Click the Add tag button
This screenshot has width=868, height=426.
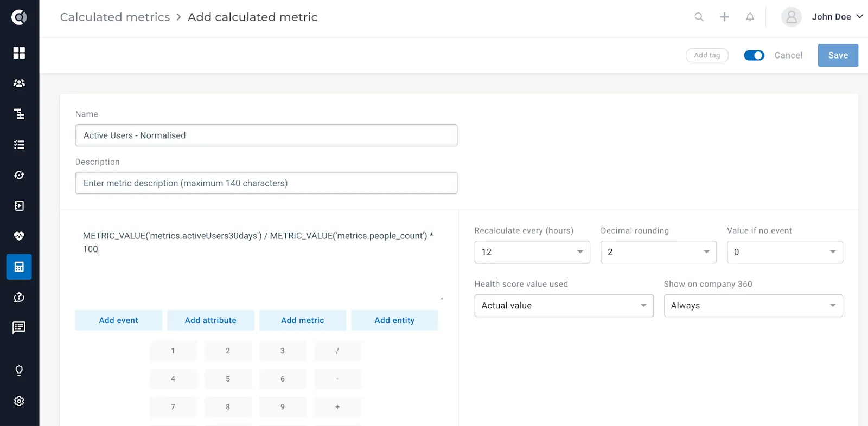(707, 55)
